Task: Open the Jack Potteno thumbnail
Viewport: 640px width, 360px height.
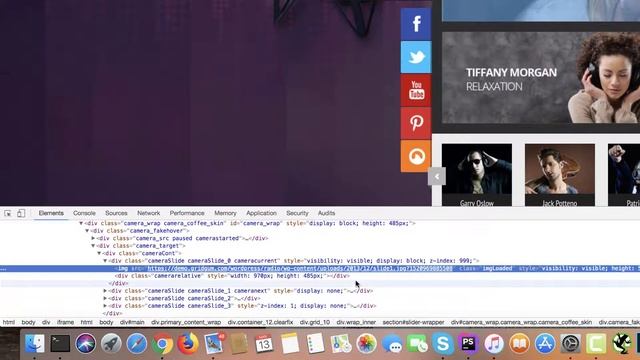Action: (x=560, y=175)
